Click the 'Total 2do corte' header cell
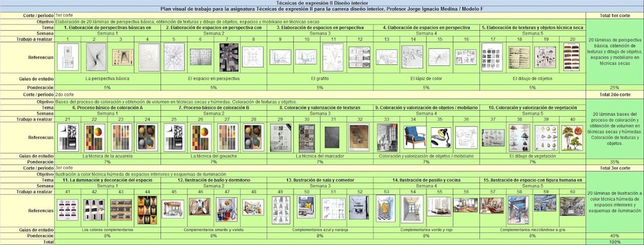Image resolution: width=644 pixels, height=245 pixels. [615, 94]
